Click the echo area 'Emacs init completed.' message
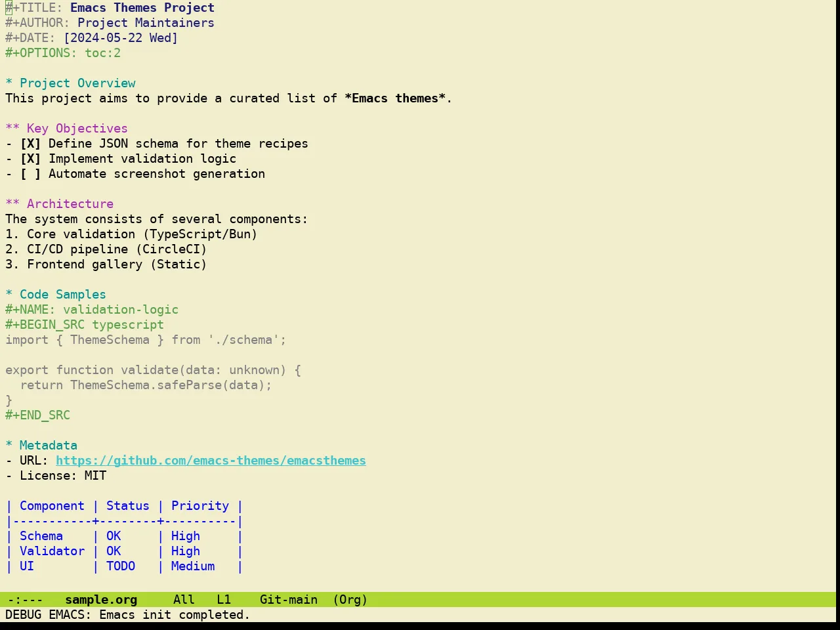The height and width of the screenshot is (630, 840). click(175, 615)
